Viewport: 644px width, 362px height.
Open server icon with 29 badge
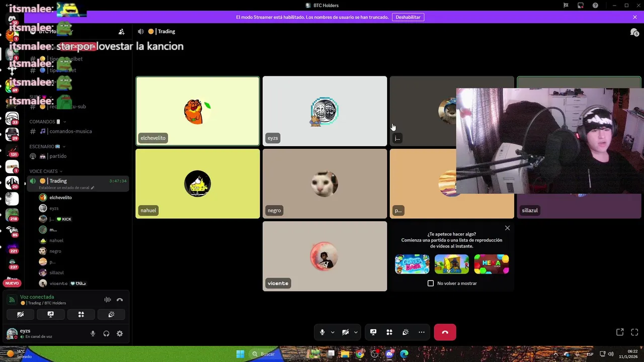(12, 135)
